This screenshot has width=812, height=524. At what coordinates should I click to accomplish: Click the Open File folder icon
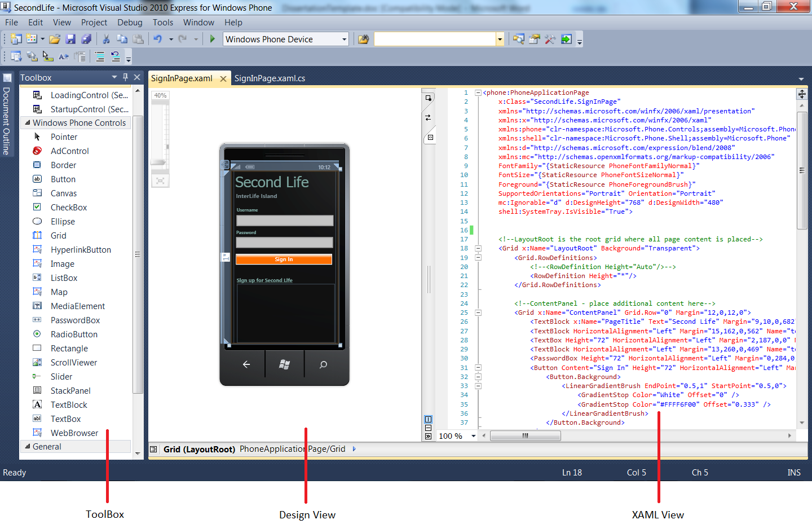[x=55, y=39]
